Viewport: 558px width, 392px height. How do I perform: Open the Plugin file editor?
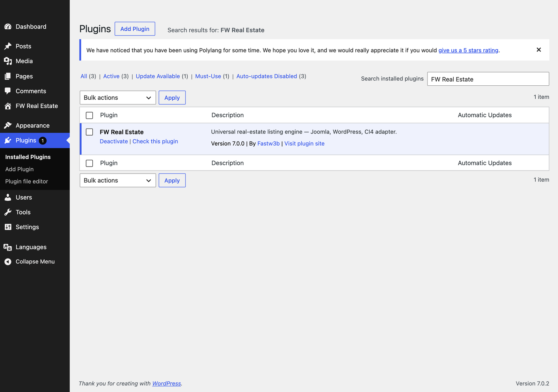pyautogui.click(x=27, y=181)
